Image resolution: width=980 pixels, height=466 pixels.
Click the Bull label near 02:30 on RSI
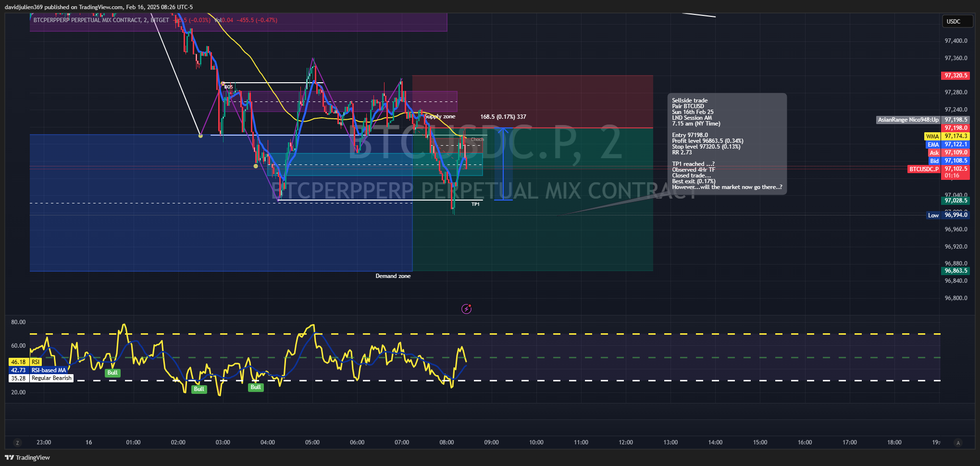(199, 389)
